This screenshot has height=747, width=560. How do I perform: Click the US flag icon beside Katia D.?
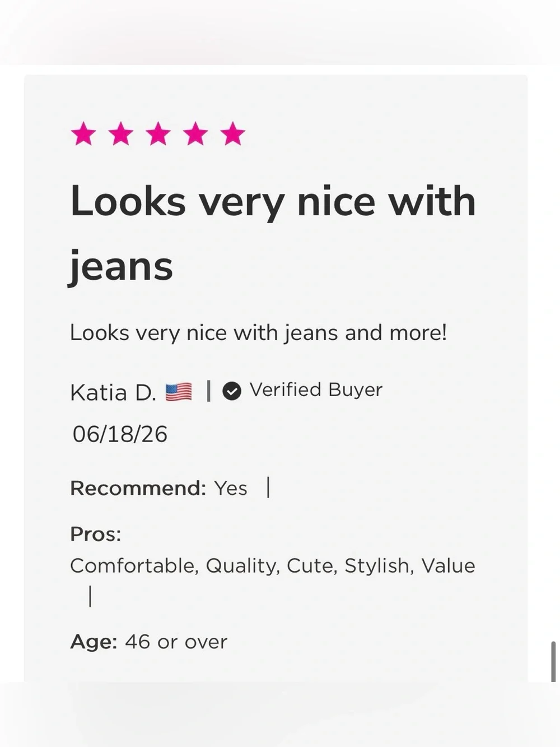pyautogui.click(x=179, y=392)
